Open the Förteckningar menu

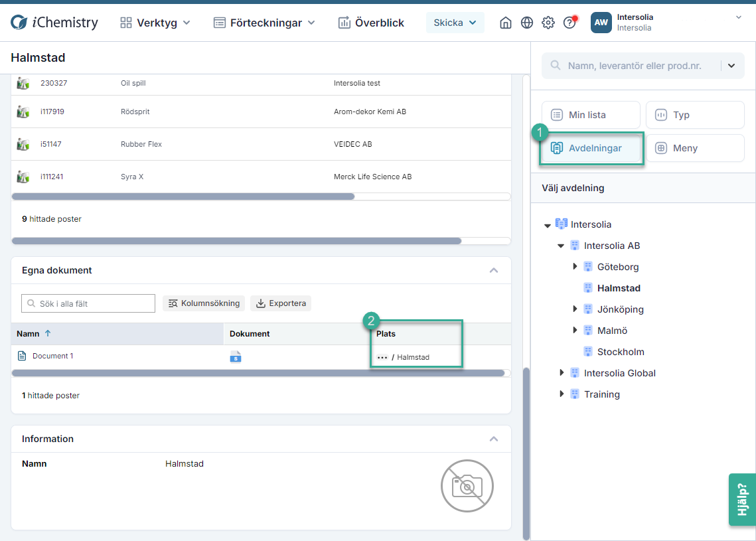[264, 23]
